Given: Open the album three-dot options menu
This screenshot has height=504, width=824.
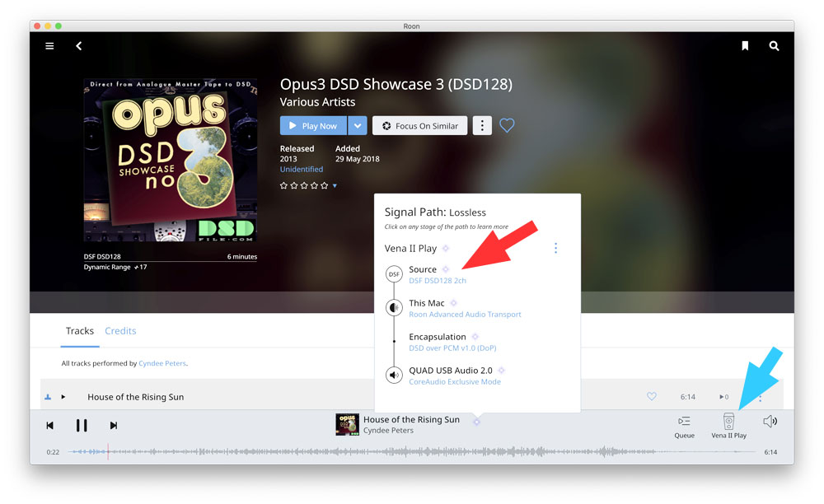Looking at the screenshot, I should pos(483,126).
